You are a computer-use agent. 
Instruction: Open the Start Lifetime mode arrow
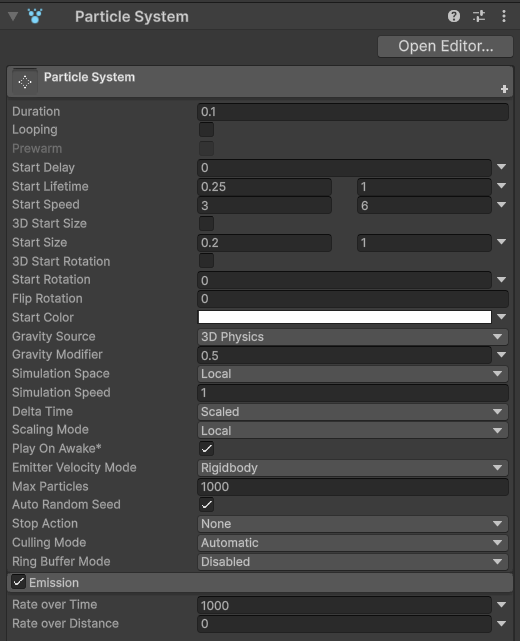502,186
